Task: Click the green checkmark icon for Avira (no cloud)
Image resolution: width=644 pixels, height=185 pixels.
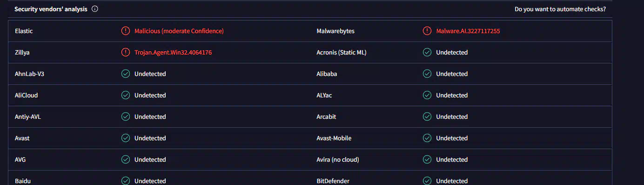Action: point(427,159)
